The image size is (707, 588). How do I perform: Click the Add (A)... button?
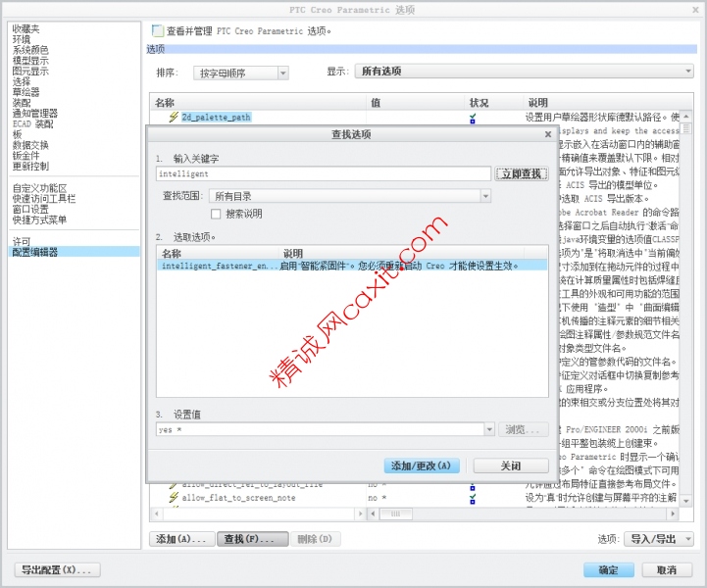click(x=181, y=539)
